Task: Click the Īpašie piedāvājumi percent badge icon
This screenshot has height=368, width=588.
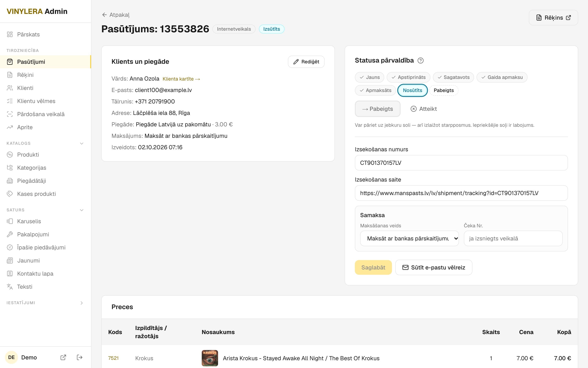Action: (x=10, y=248)
